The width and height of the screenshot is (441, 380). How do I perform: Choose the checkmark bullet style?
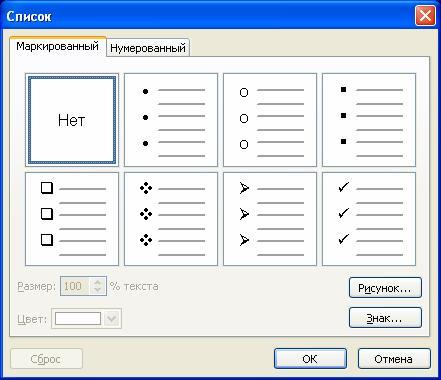[369, 219]
